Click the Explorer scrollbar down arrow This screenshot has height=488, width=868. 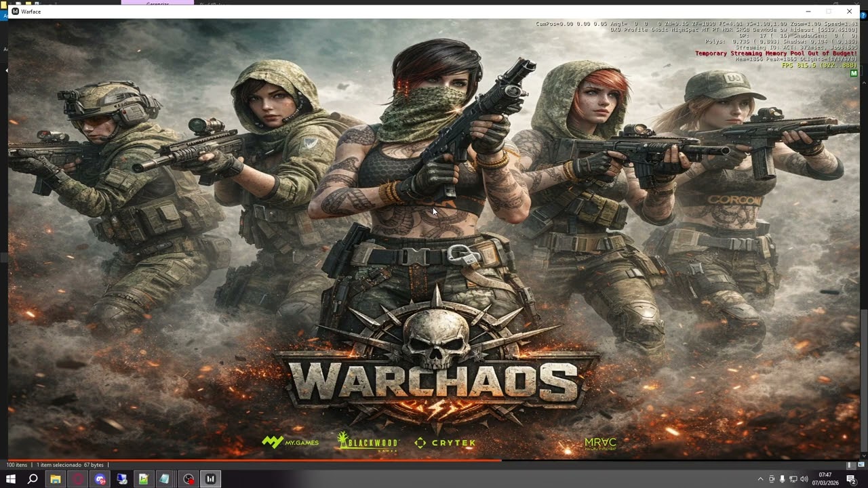(x=864, y=455)
